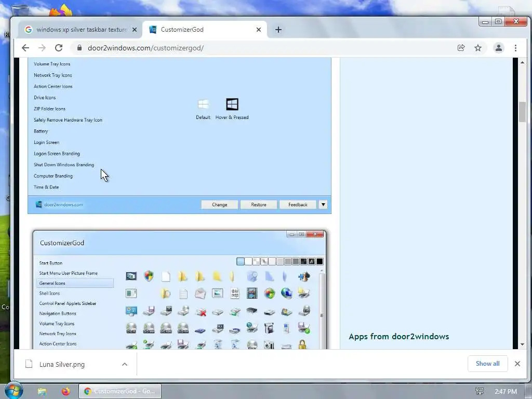The height and width of the screenshot is (399, 532).
Task: Click the open envelope mail icon
Action: [200, 294]
